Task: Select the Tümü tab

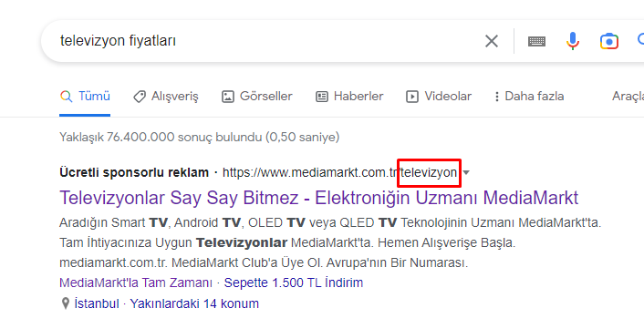Action: tap(85, 97)
